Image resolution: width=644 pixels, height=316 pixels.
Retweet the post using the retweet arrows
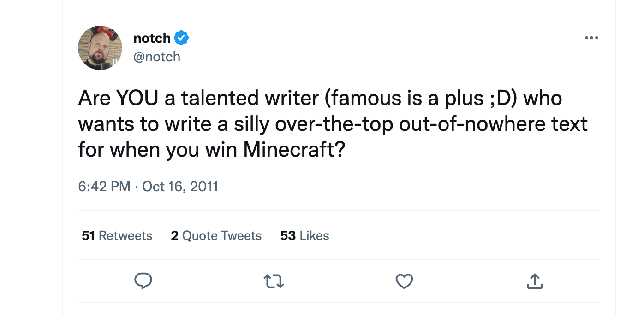(274, 281)
